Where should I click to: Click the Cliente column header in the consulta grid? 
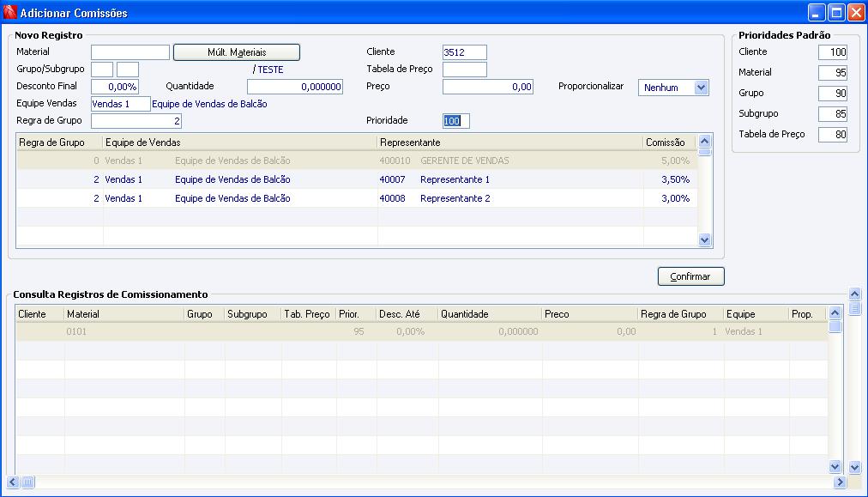pyautogui.click(x=39, y=314)
